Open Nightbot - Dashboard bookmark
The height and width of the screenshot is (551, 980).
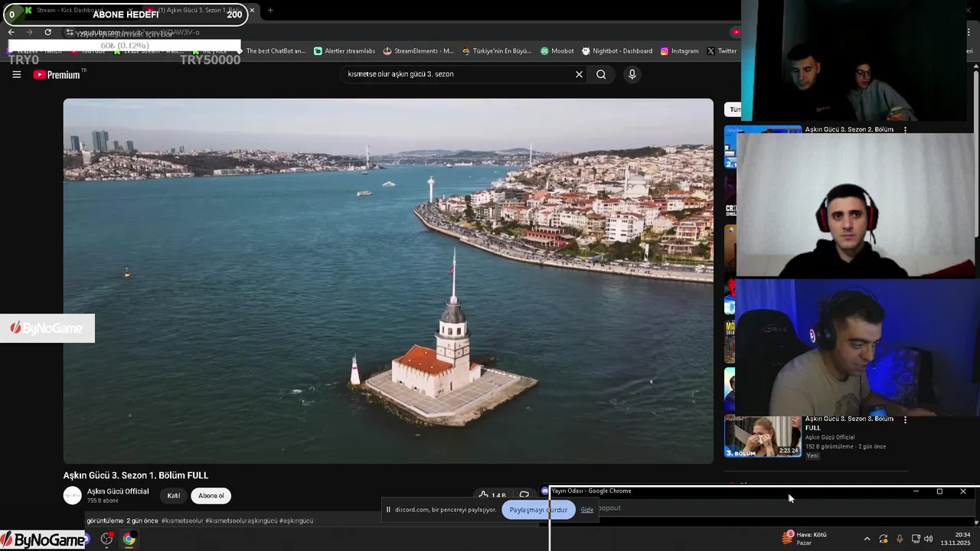click(x=617, y=51)
